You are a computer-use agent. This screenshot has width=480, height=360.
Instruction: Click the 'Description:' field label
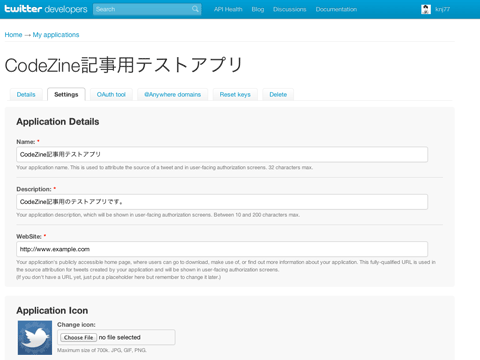(x=34, y=189)
